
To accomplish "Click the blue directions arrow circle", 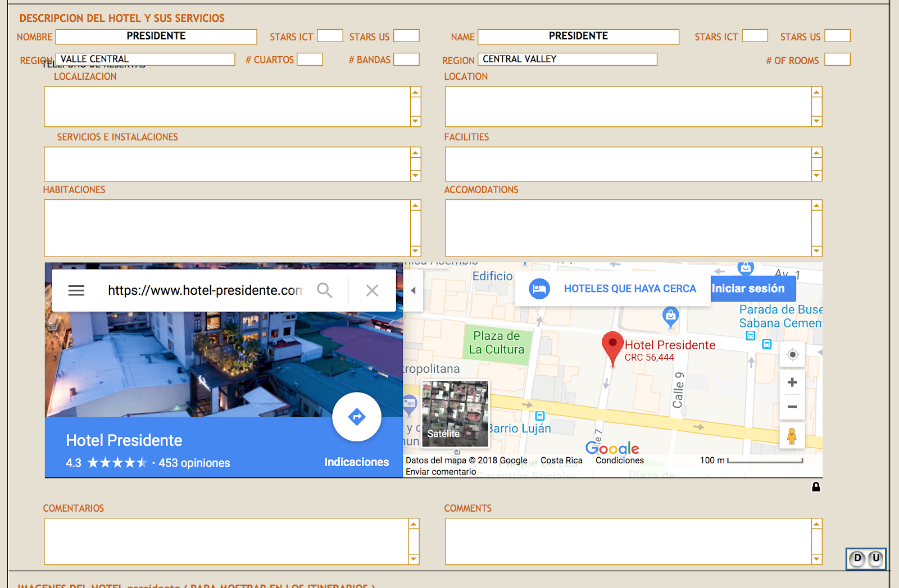I will click(x=357, y=417).
